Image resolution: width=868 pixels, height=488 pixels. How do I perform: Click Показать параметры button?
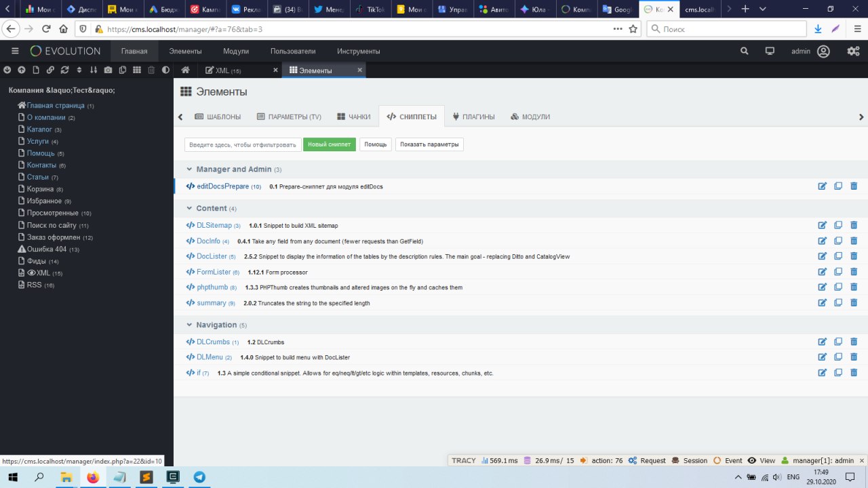point(429,144)
